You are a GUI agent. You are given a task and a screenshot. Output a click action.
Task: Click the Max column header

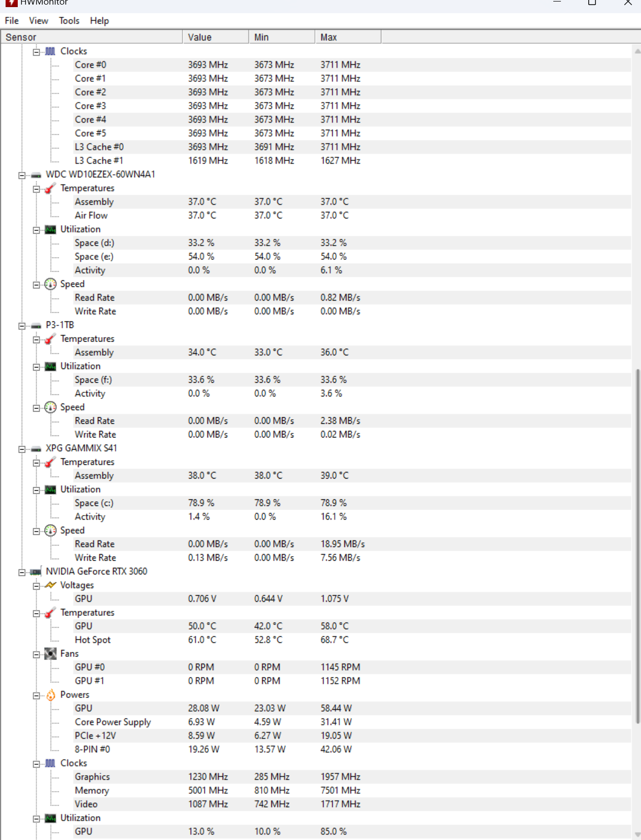pyautogui.click(x=348, y=37)
